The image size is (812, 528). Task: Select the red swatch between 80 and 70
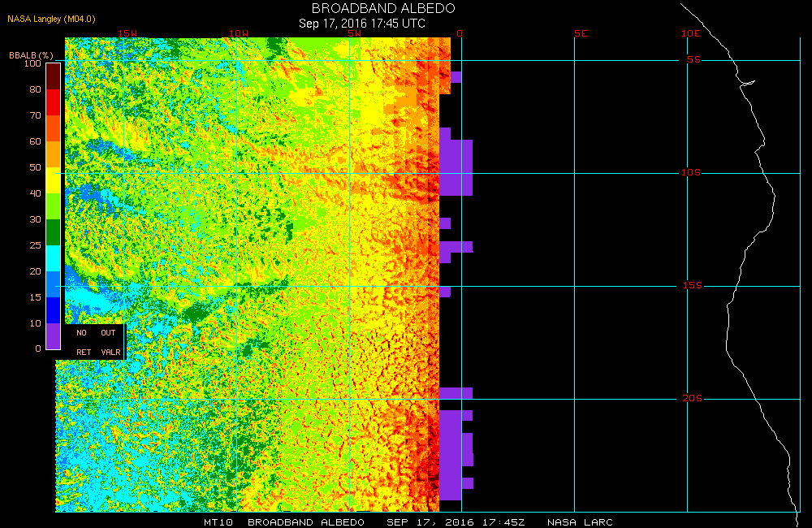click(54, 102)
